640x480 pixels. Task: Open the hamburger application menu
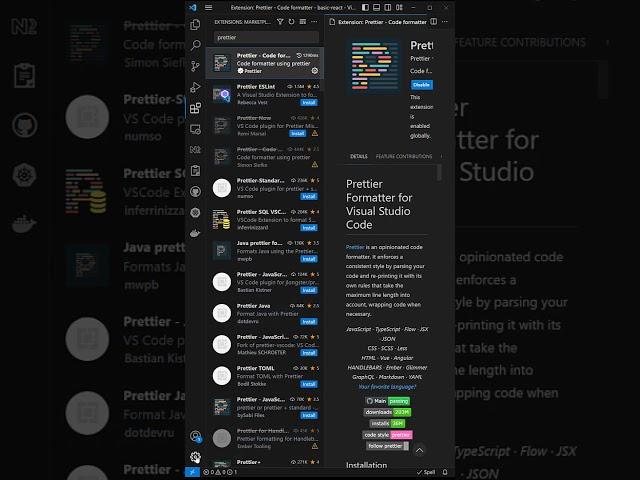click(208, 7)
